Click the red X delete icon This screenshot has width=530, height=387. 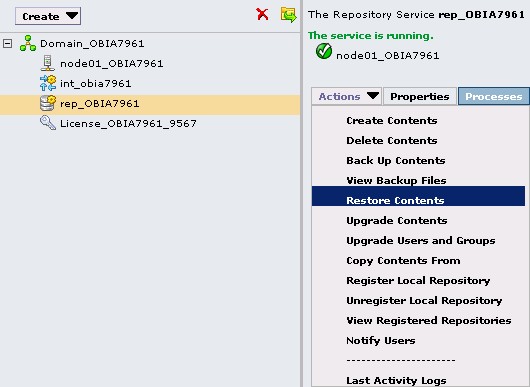pyautogui.click(x=262, y=14)
